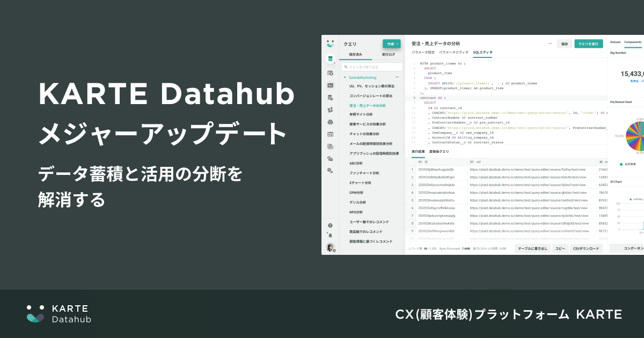644x338 pixels.
Task: Switch to the 変換後クエリ tab
Action: [438, 152]
